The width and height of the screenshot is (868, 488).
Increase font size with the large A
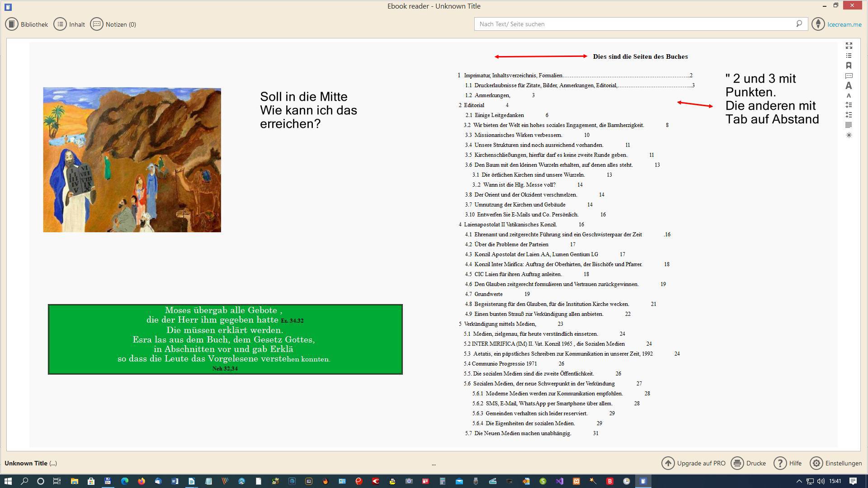[849, 85]
